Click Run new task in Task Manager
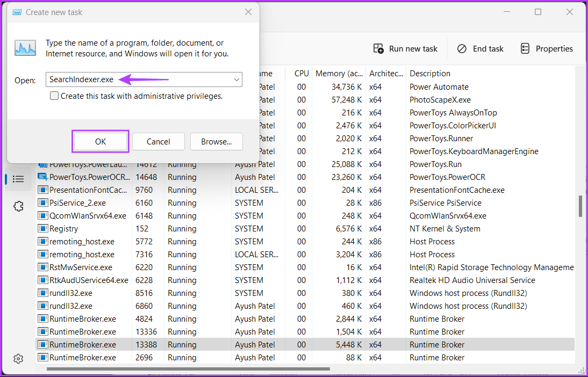 tap(405, 49)
